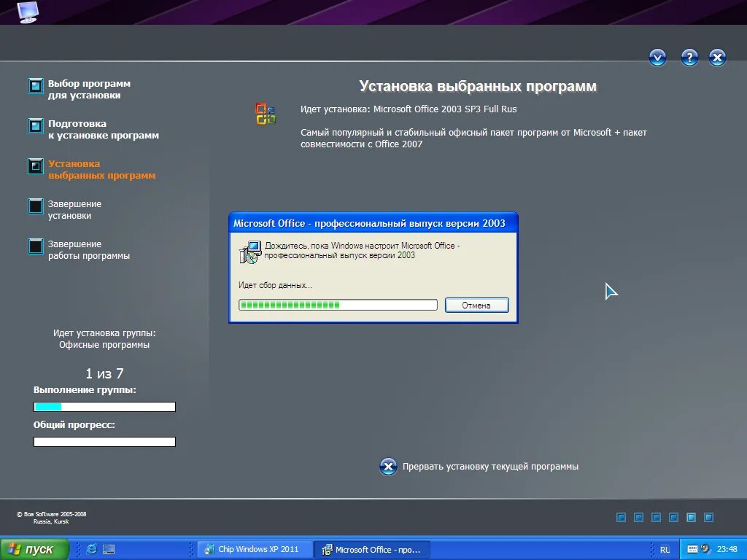Screen dimensions: 747x560
Task: Click the round X close button at top right
Action: tap(717, 58)
